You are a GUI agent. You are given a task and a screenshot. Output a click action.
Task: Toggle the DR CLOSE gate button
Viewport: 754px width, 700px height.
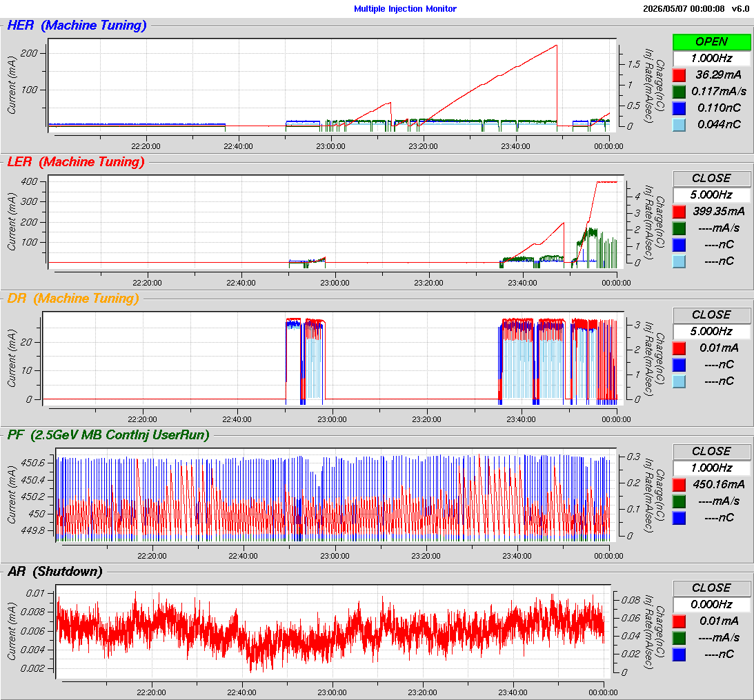711,315
